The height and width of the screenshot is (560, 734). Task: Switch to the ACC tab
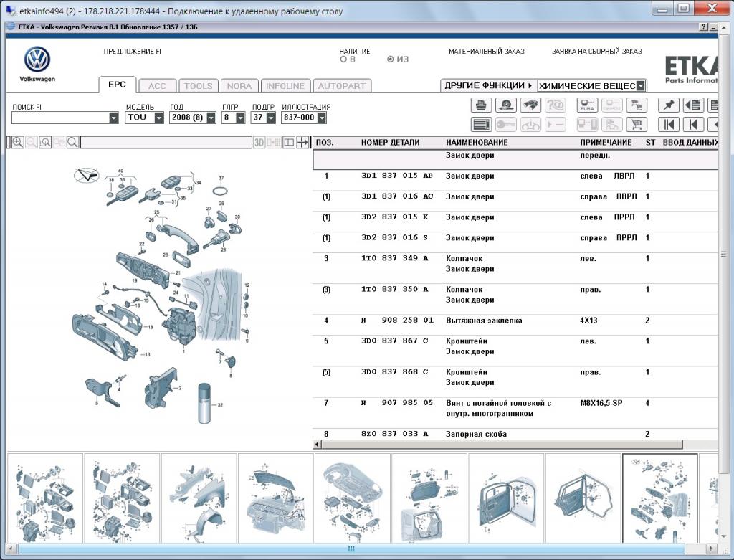point(157,86)
